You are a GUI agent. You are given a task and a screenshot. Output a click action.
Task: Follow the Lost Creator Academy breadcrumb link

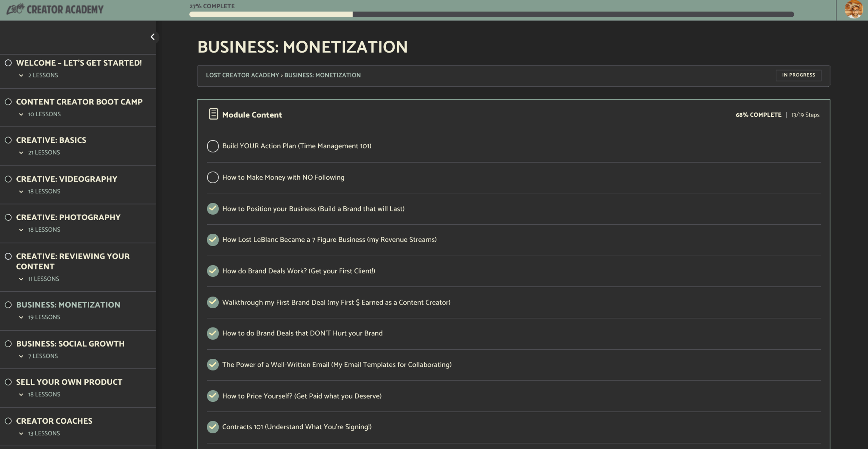[242, 75]
